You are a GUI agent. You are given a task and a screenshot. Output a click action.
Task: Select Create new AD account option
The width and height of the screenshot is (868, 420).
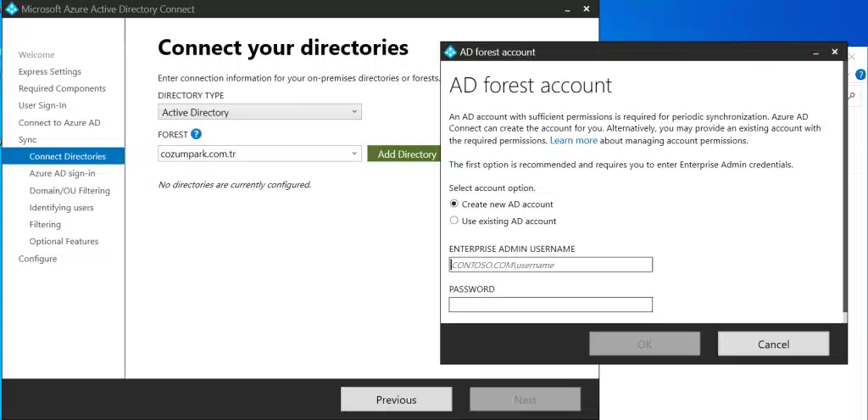pyautogui.click(x=454, y=204)
